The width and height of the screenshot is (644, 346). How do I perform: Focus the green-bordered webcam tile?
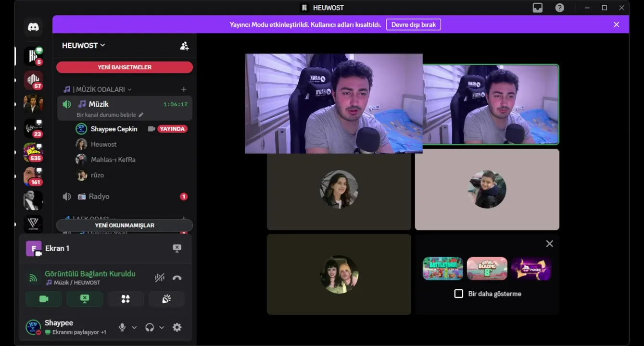491,104
